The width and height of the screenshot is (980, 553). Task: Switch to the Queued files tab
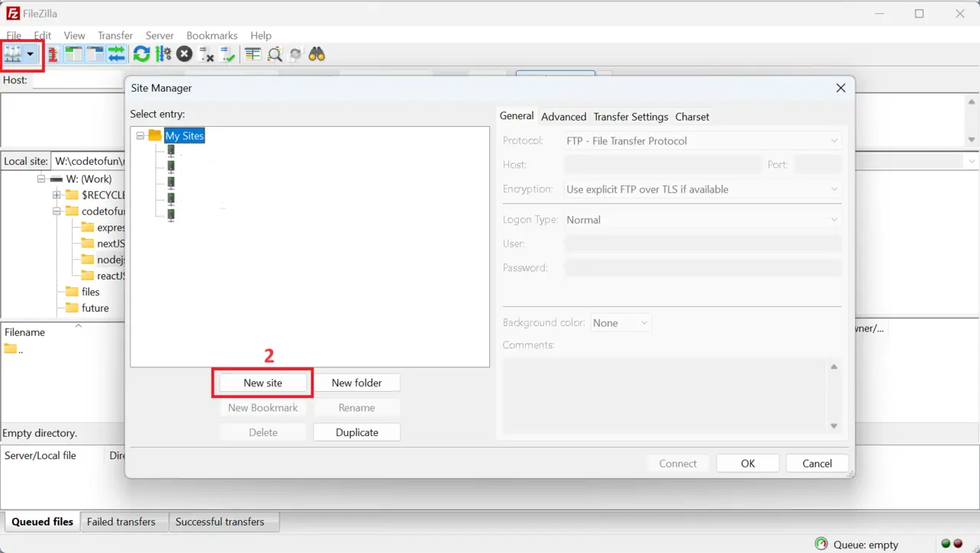coord(42,522)
